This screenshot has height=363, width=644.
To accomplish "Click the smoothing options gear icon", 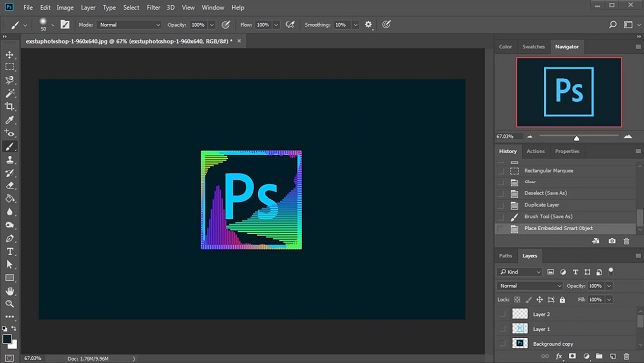I will (368, 25).
